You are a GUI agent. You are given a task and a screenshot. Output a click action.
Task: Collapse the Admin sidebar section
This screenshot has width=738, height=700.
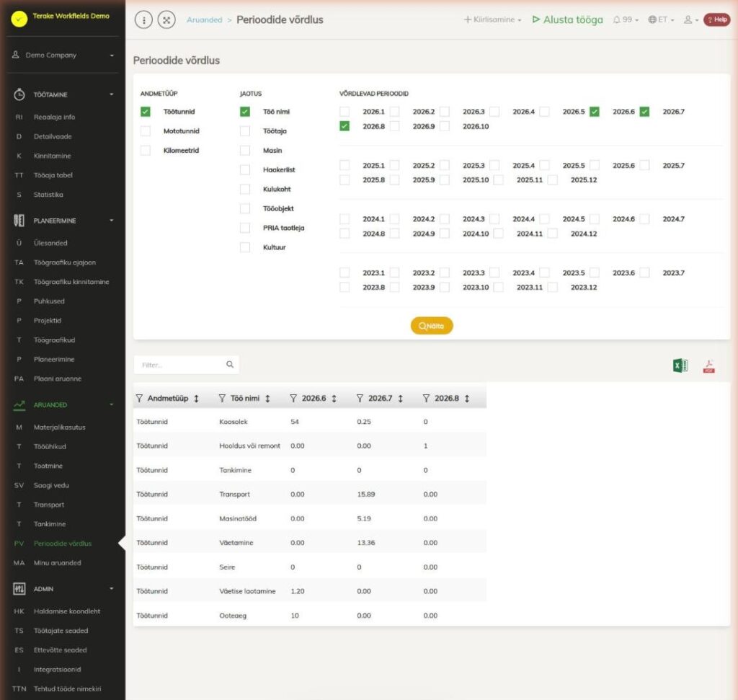[112, 589]
